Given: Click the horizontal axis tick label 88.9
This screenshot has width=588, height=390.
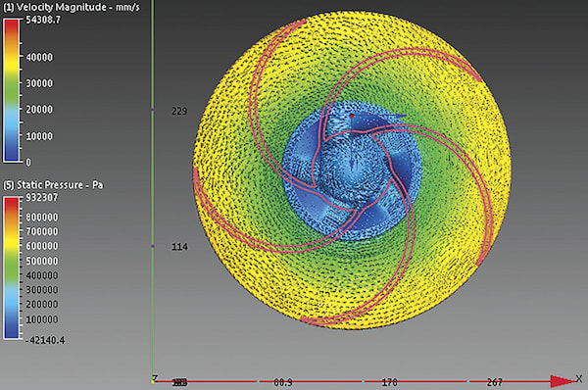Looking at the screenshot, I should pyautogui.click(x=283, y=382).
